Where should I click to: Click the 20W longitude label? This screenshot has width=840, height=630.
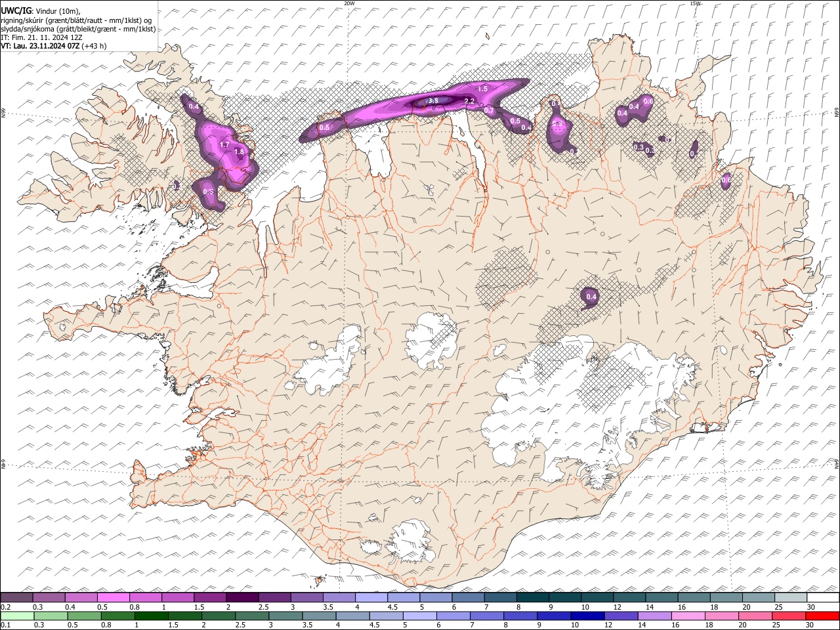pyautogui.click(x=349, y=3)
